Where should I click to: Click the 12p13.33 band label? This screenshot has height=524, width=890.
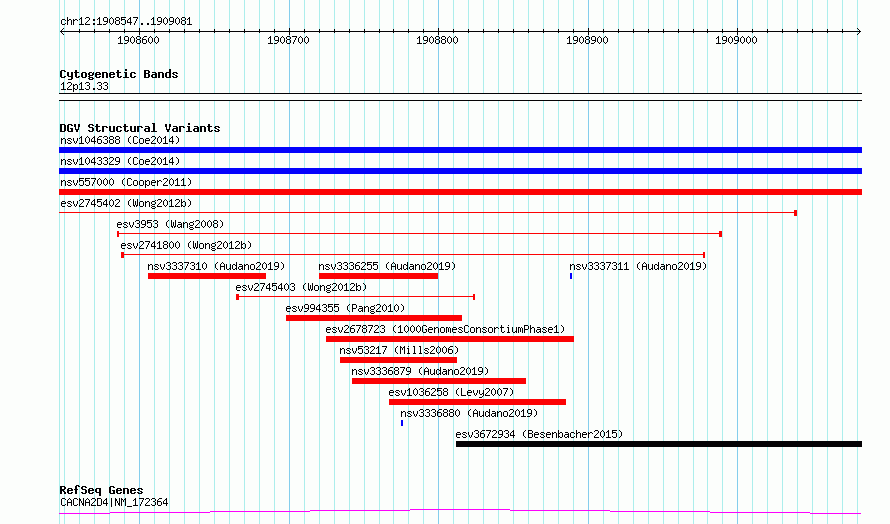pos(84,86)
